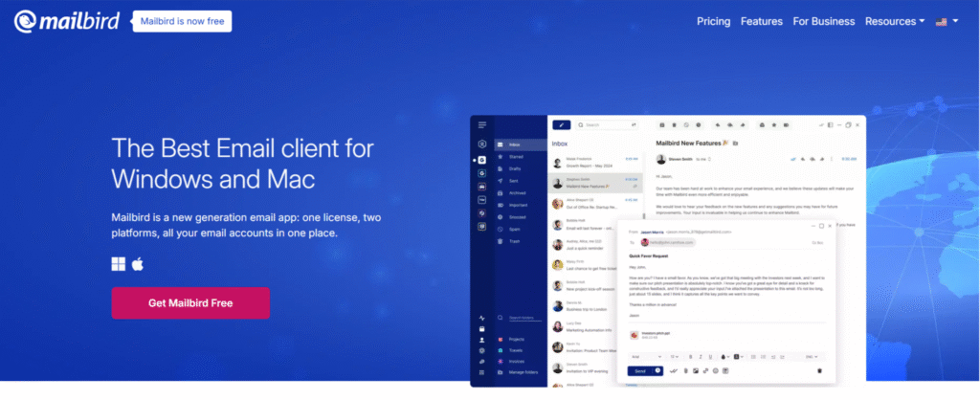
Task: Go to the For Business page
Action: point(824,21)
